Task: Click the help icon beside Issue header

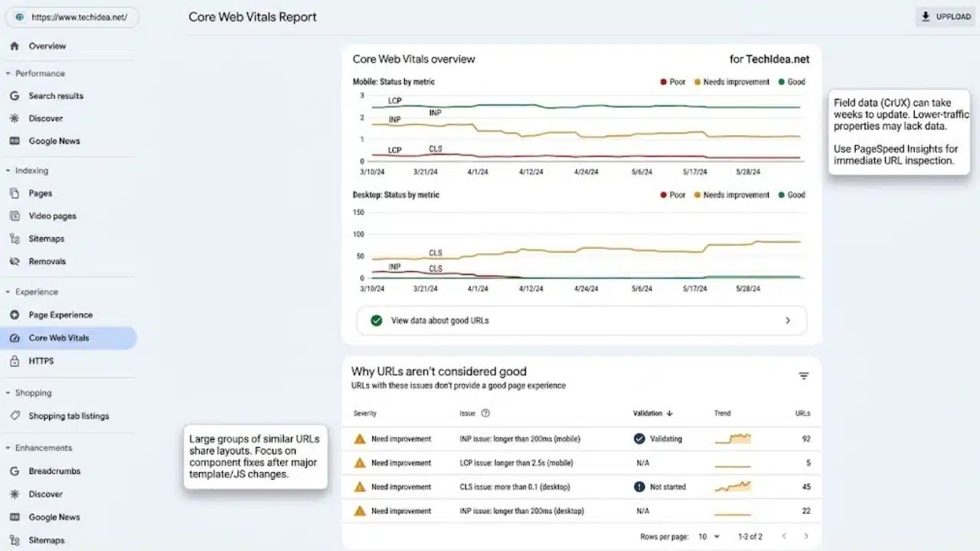Action: 485,413
